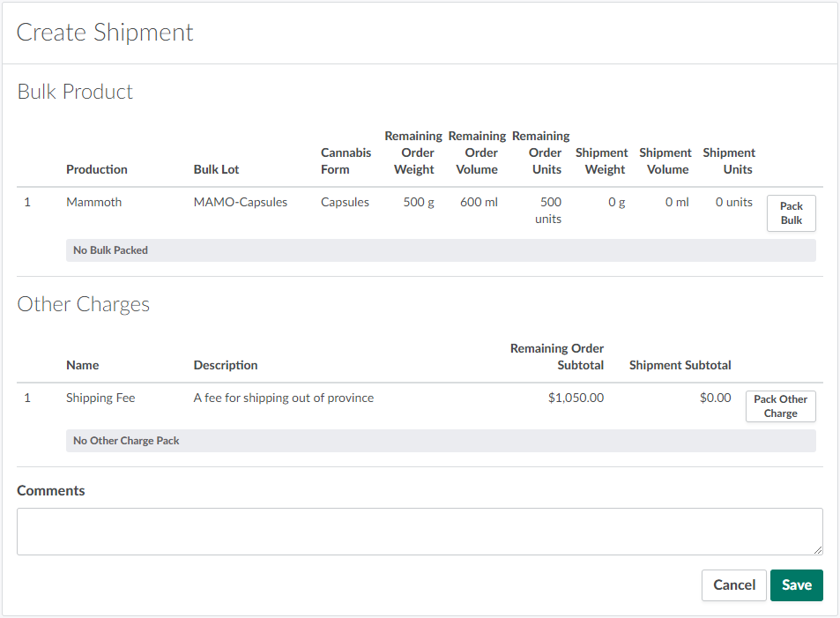
Task: Select the Shipping Fee charge name
Action: pos(100,398)
